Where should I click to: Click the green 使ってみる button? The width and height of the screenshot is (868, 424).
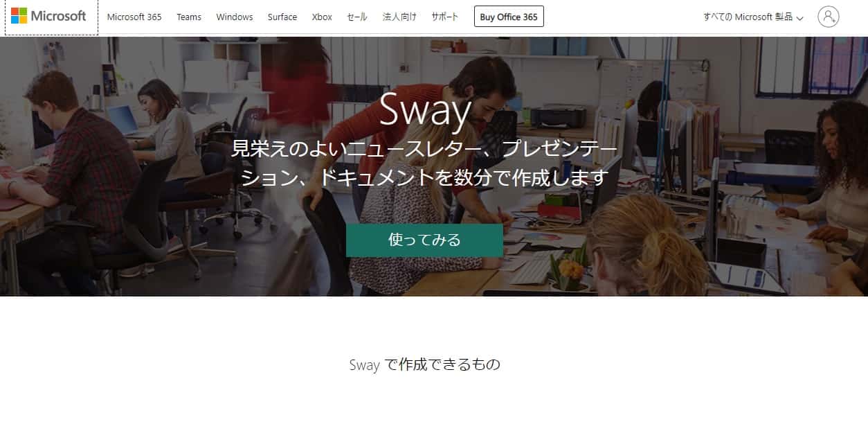424,240
